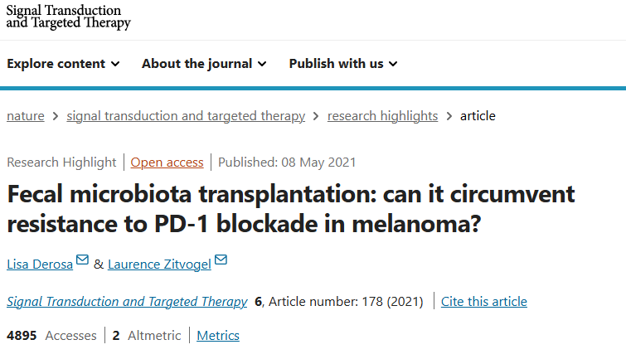626x364 pixels.
Task: Open the Publish with us menu
Action: [x=337, y=64]
